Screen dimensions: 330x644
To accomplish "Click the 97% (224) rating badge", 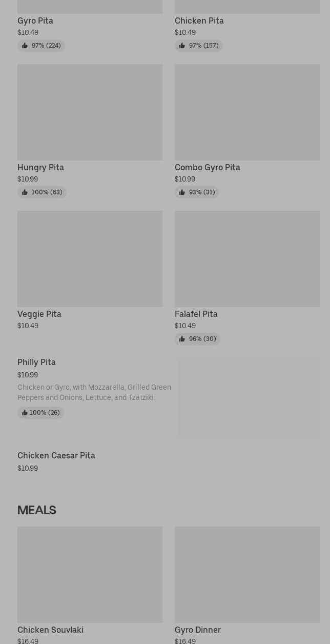I will [42, 46].
